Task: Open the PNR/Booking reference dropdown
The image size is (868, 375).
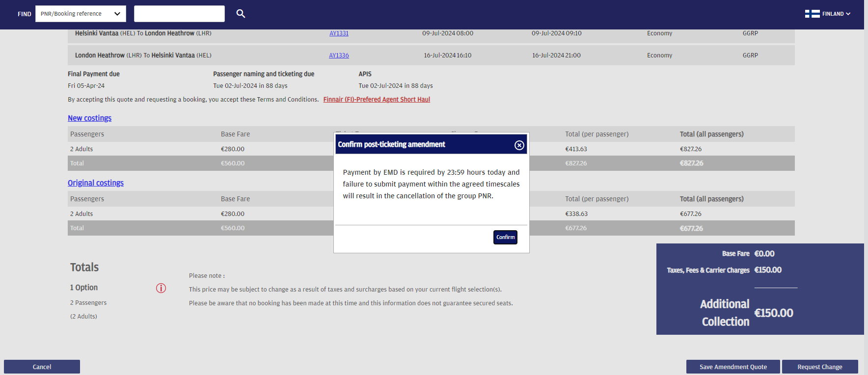Action: [81, 14]
